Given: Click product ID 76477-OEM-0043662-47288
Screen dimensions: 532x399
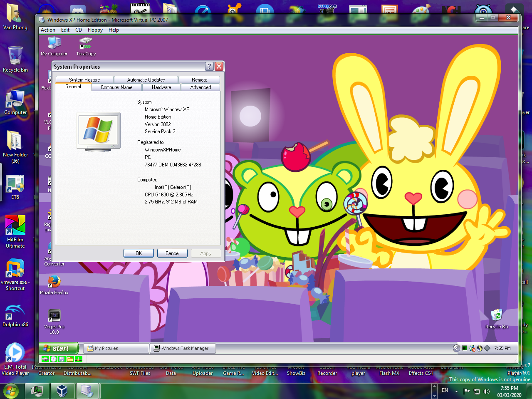Looking at the screenshot, I should click(x=173, y=165).
